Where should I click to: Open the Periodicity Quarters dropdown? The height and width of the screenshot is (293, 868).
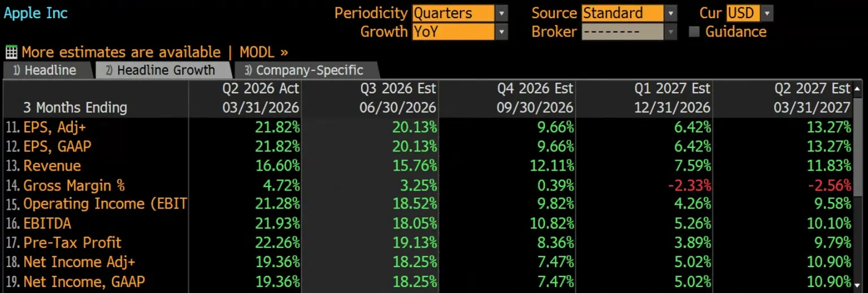tap(460, 13)
